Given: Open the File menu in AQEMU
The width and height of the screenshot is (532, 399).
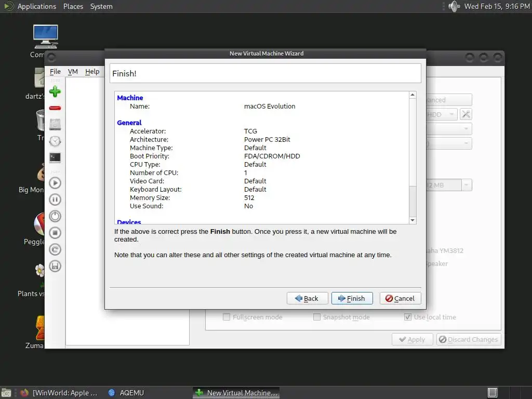Looking at the screenshot, I should tap(55, 72).
